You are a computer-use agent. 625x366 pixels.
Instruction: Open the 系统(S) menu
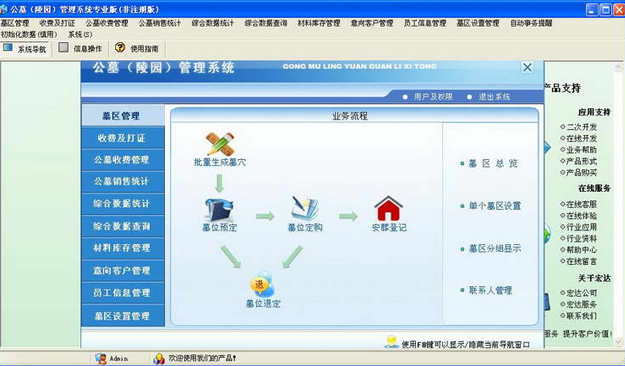click(x=80, y=34)
